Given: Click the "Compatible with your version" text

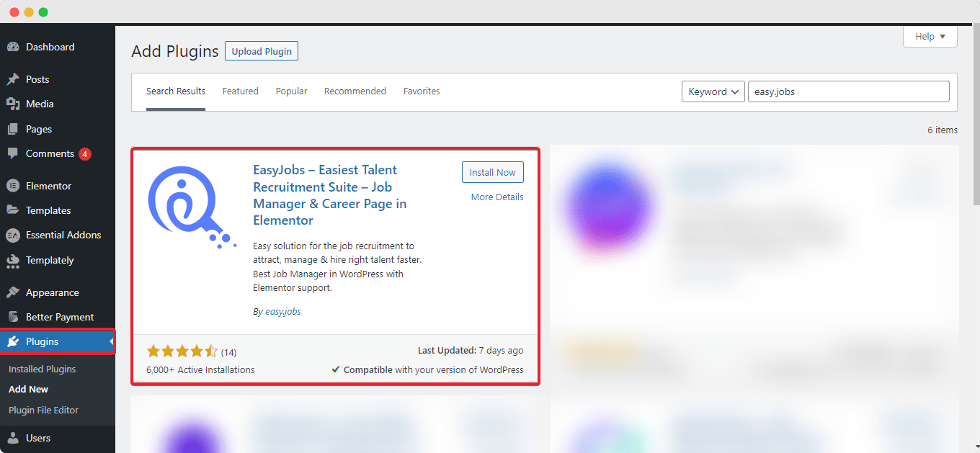Looking at the screenshot, I should (x=427, y=369).
